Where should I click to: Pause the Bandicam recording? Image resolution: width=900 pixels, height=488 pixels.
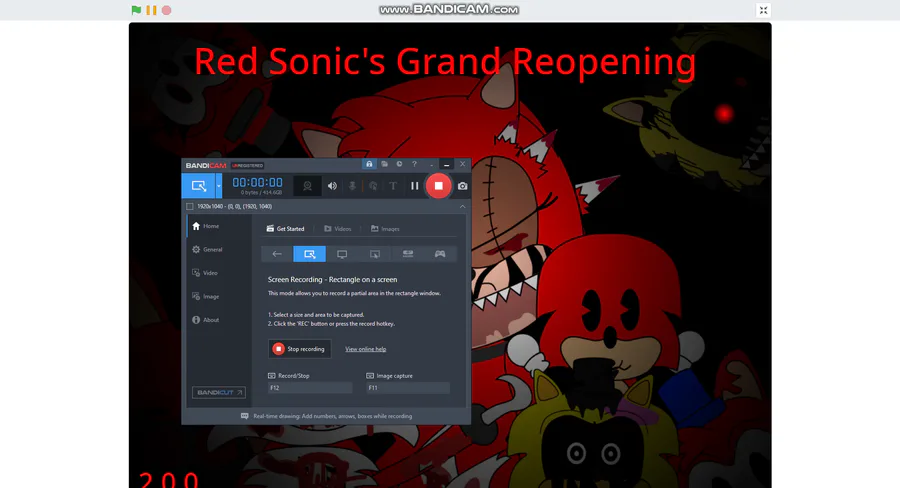click(x=414, y=186)
